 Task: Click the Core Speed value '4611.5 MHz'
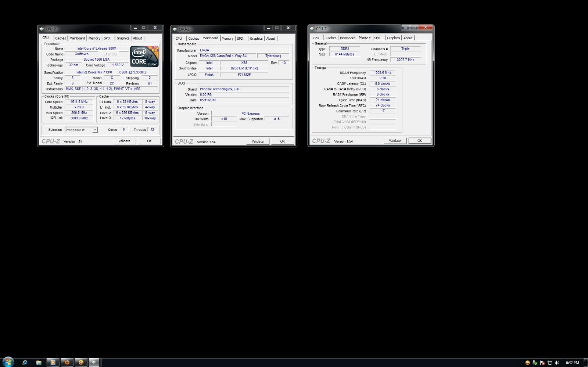(x=79, y=102)
